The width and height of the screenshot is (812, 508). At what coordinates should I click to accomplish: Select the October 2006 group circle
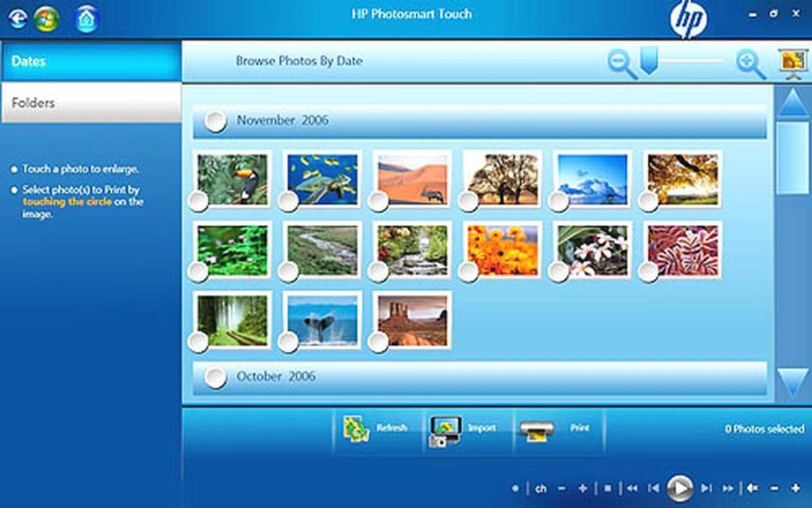(215, 377)
